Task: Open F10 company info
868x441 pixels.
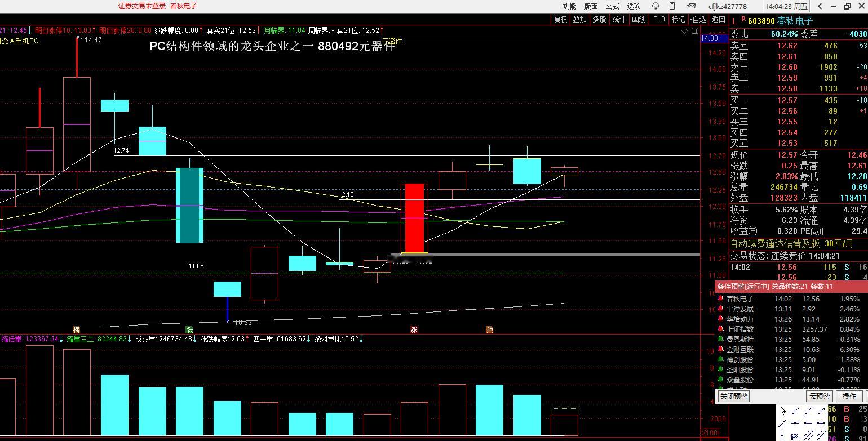Action: (658, 19)
